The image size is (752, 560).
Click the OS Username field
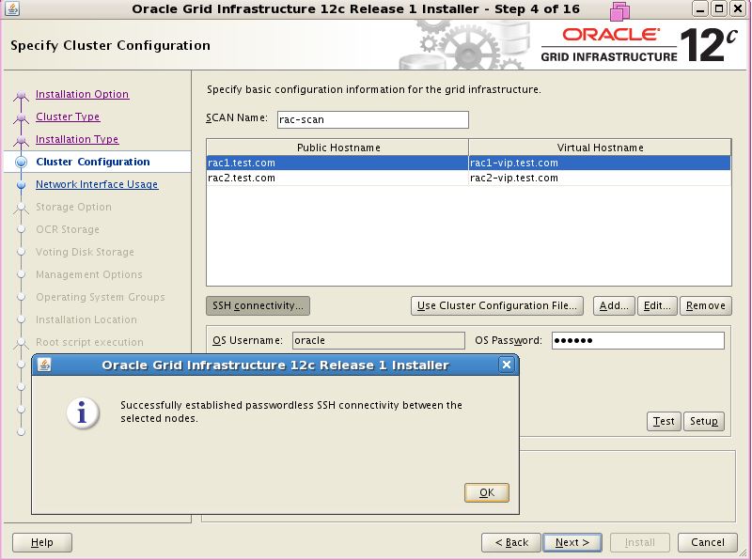(x=379, y=340)
